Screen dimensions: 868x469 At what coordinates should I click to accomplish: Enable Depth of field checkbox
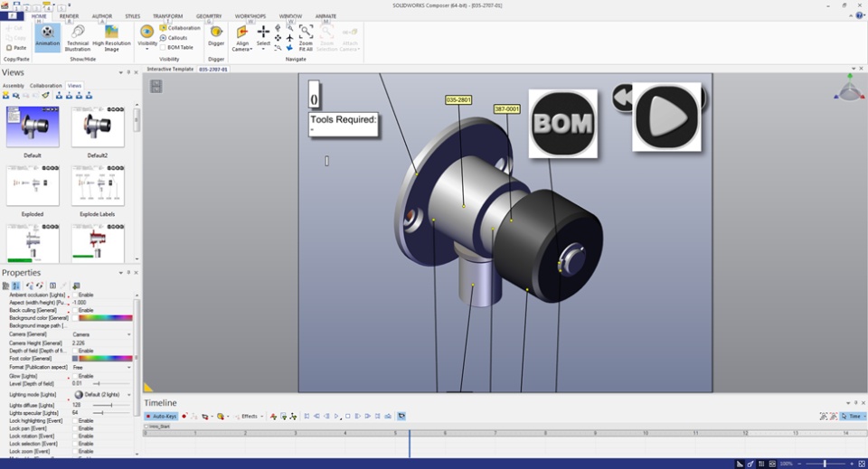(x=75, y=351)
